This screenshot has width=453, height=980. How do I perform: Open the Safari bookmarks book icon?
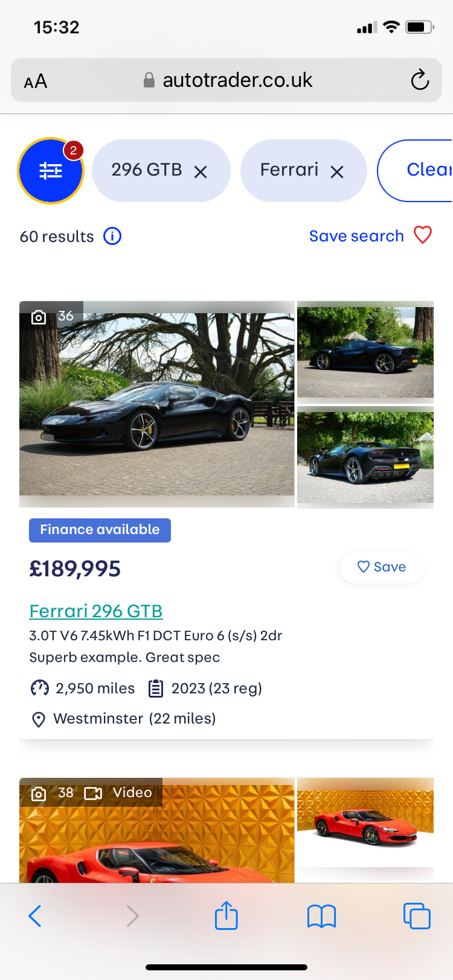pos(321,916)
